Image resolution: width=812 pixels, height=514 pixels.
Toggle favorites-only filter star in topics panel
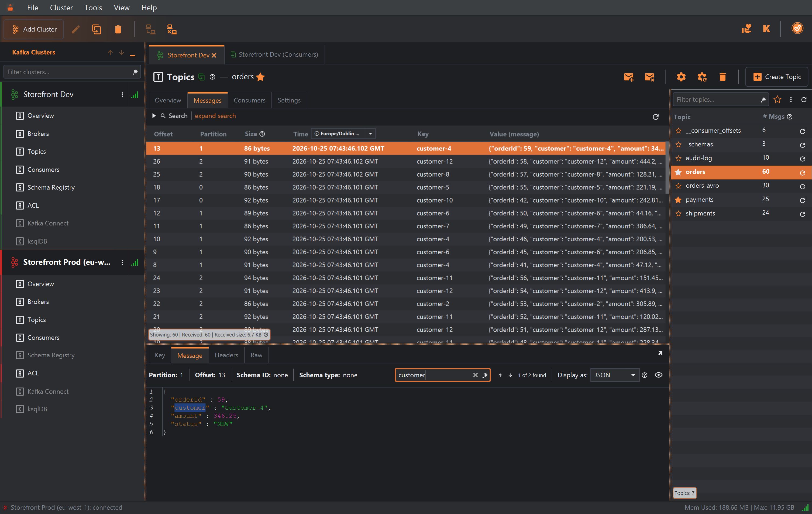pos(777,100)
